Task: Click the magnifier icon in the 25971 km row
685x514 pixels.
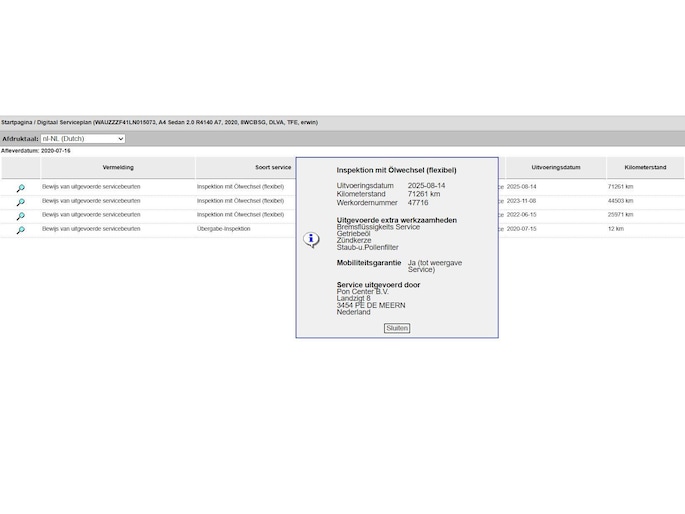Action: click(20, 215)
